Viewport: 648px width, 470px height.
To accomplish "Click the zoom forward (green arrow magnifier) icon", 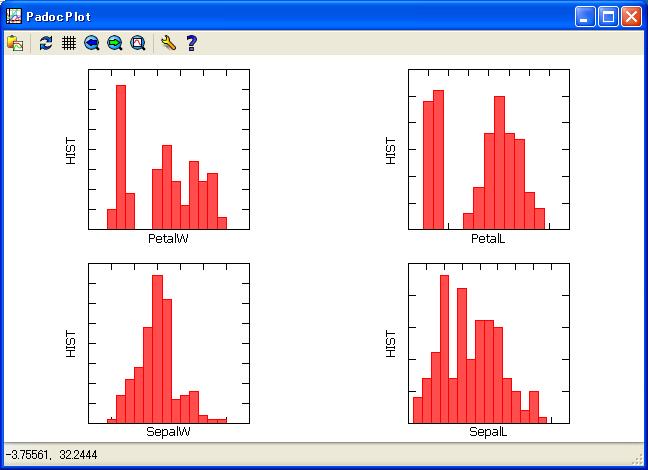I will [x=115, y=43].
